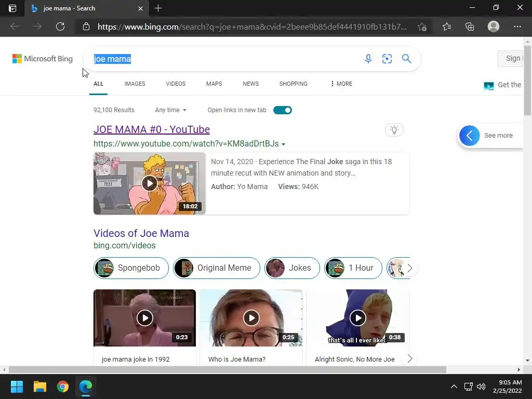Show hidden system tray icons
The width and height of the screenshot is (532, 399).
(454, 387)
